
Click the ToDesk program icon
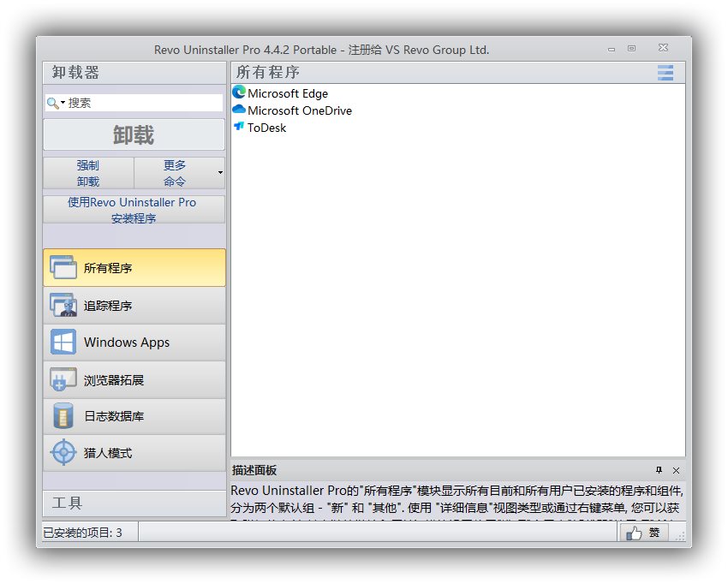click(239, 126)
